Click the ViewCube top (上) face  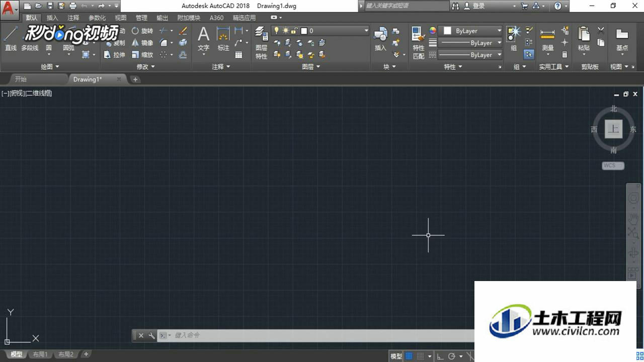[x=613, y=129]
